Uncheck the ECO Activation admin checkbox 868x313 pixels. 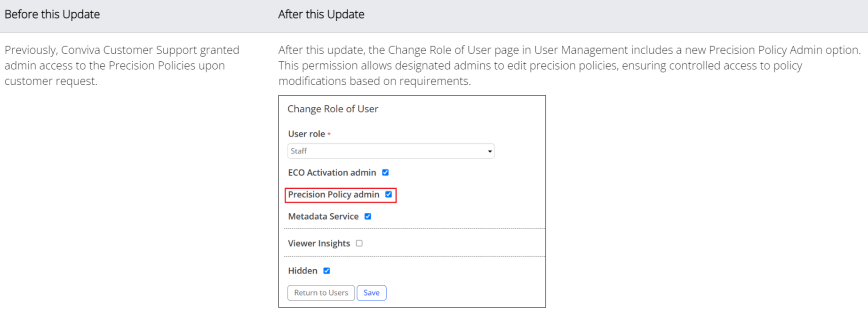(385, 173)
